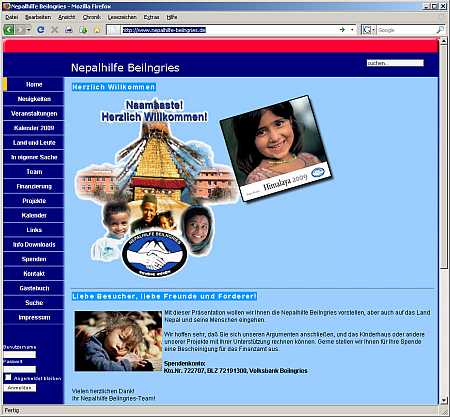The height and width of the screenshot is (417, 450).
Task: Open the Bearbeiten menu
Action: [x=38, y=17]
